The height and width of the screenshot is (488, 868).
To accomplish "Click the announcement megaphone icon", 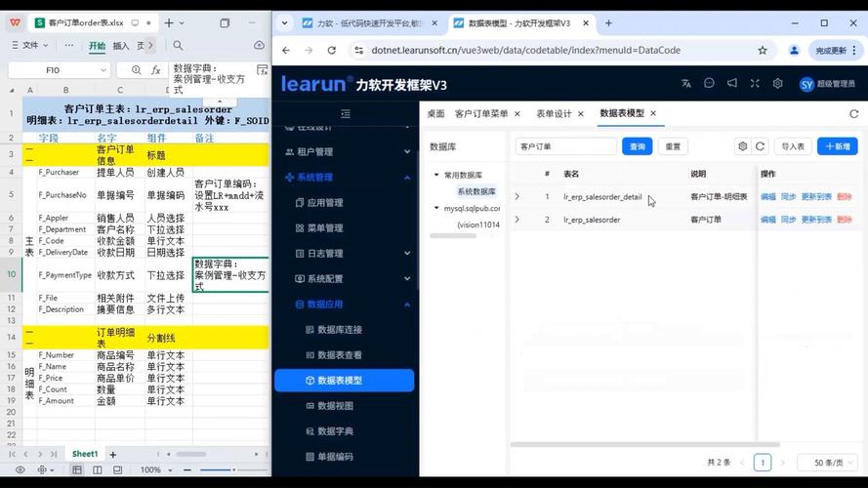I will 732,83.
